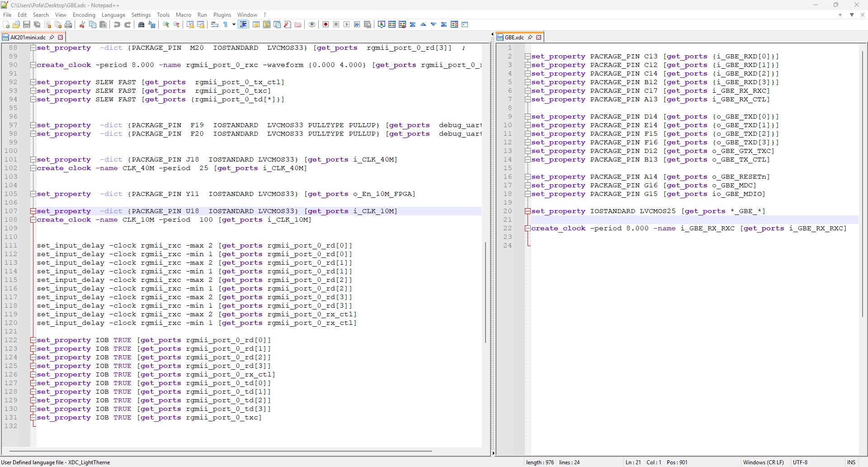Viewport: 868px width, 467px height.
Task: Start macro recording with the red dot icon
Action: click(x=325, y=24)
